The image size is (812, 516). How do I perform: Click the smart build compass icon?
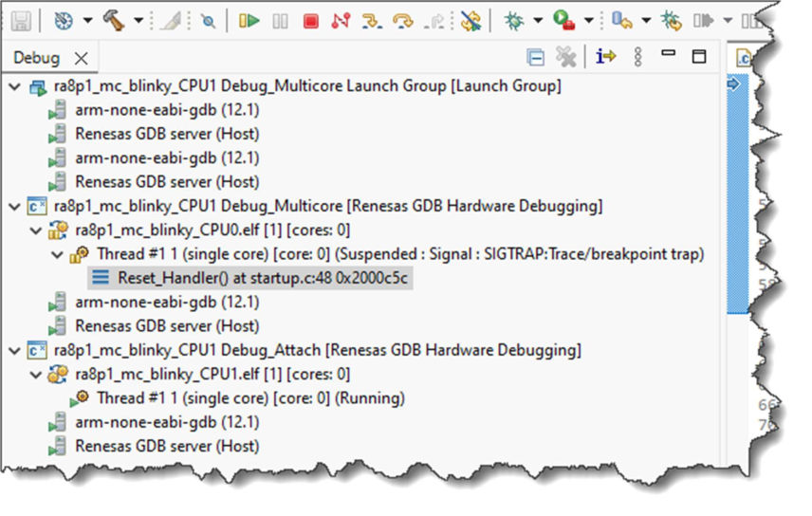(64, 21)
